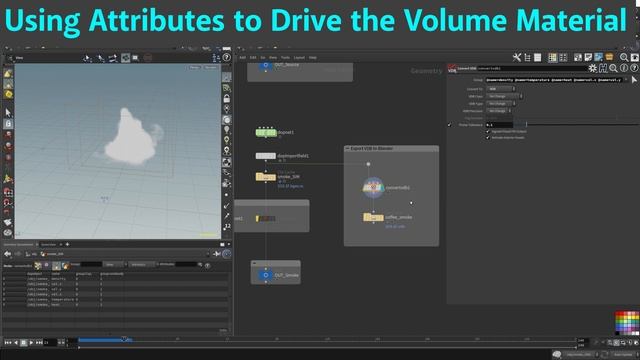Open the update mode dropdown in status bar

click(x=624, y=354)
